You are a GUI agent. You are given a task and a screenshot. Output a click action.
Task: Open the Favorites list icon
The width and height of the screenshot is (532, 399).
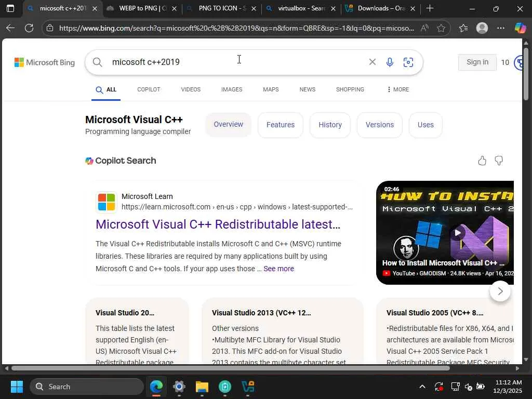point(463,28)
